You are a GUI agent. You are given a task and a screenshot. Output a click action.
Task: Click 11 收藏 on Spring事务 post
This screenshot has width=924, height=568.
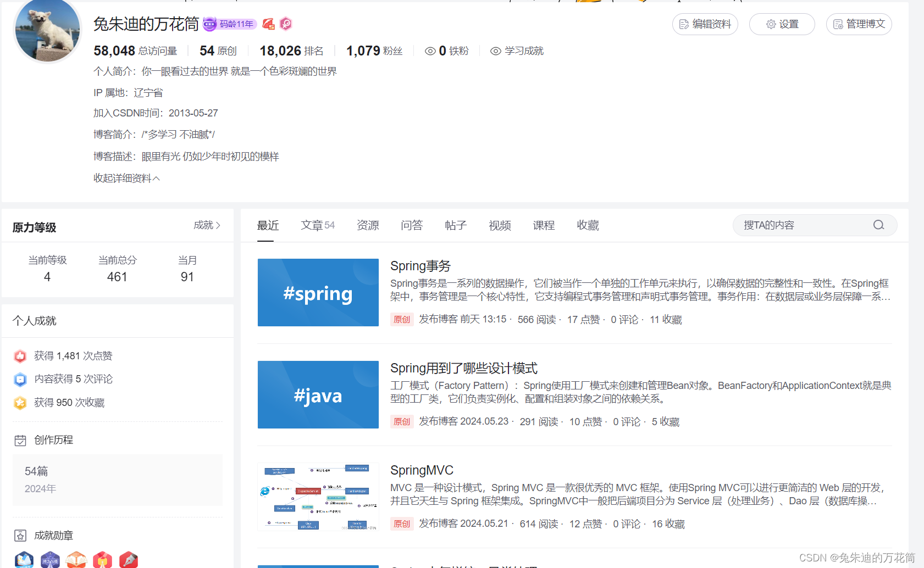666,319
